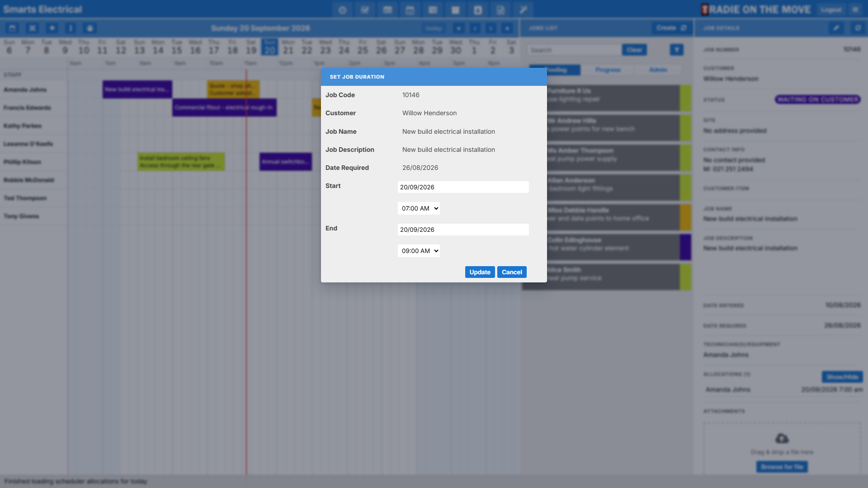Click Update to save job duration
The image size is (868, 488).
pos(480,272)
